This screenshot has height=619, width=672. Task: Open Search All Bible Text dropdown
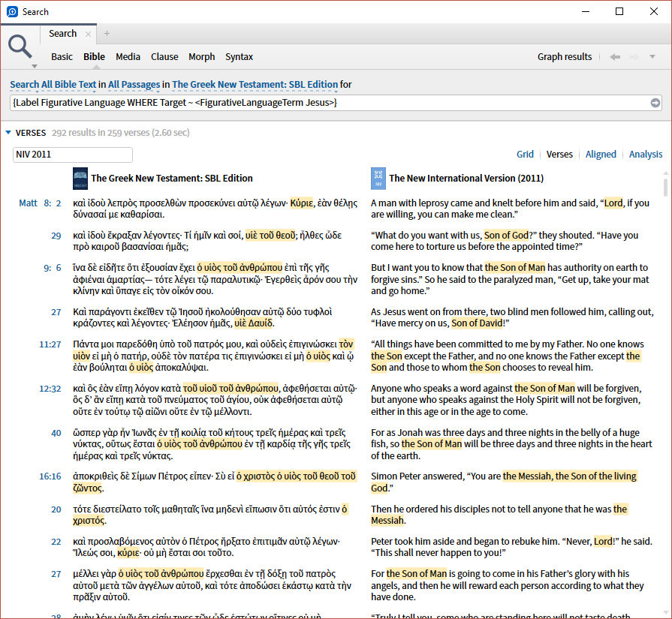pos(53,84)
